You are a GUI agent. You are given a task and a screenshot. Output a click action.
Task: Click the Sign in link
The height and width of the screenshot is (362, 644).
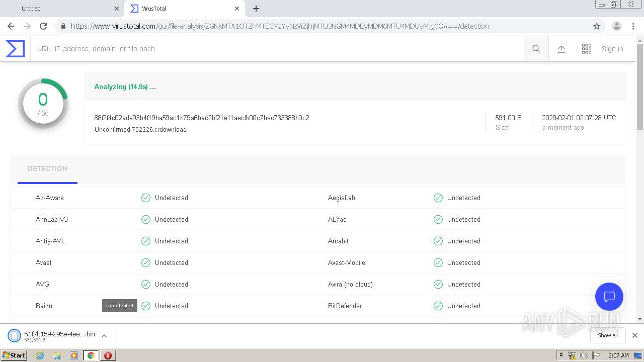coord(612,49)
